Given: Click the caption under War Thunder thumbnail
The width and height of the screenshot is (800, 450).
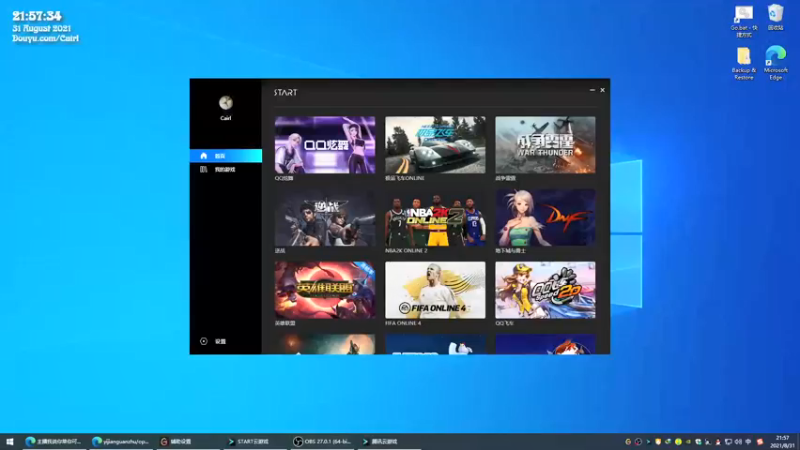Looking at the screenshot, I should (x=505, y=179).
